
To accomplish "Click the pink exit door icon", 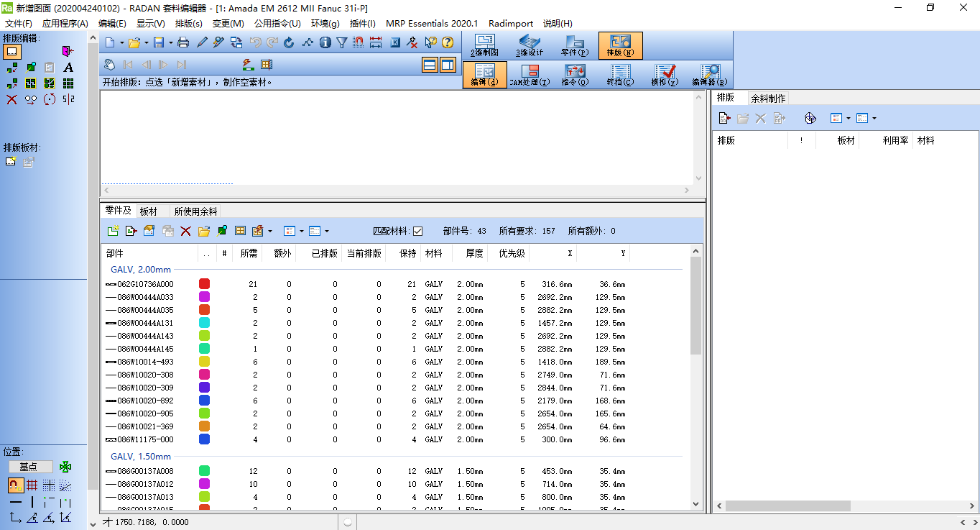I will tap(68, 51).
